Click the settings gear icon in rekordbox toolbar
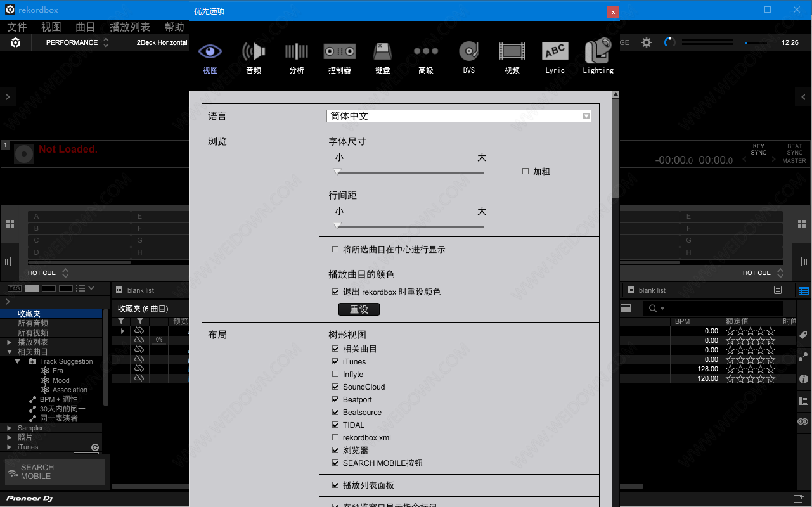 647,42
